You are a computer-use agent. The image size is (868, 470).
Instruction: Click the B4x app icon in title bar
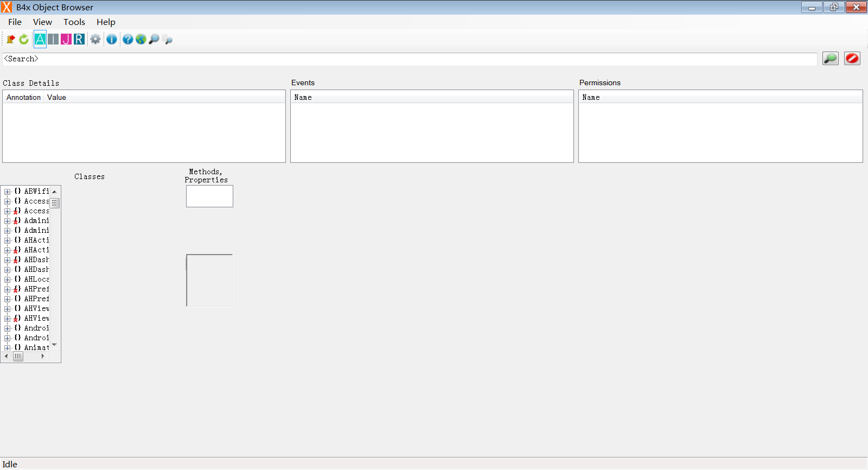(7, 7)
